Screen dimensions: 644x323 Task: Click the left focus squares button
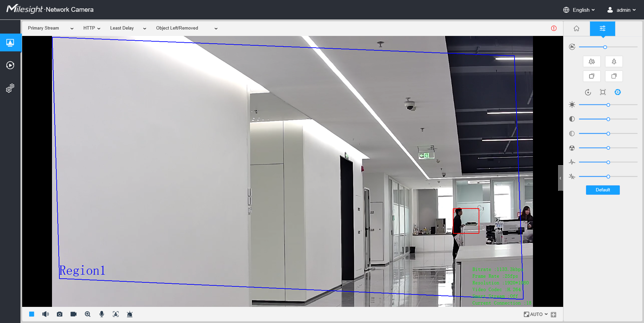pyautogui.click(x=592, y=76)
